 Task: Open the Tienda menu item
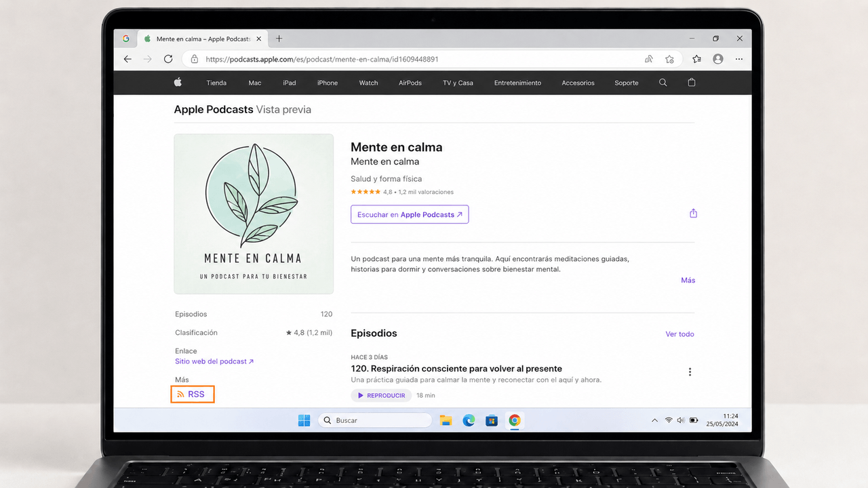(216, 83)
